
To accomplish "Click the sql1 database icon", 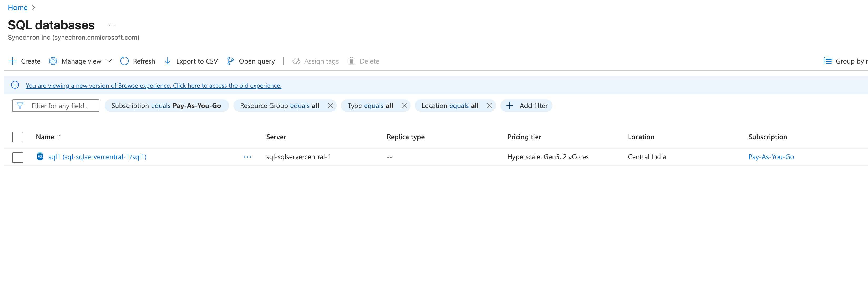I will coord(40,156).
